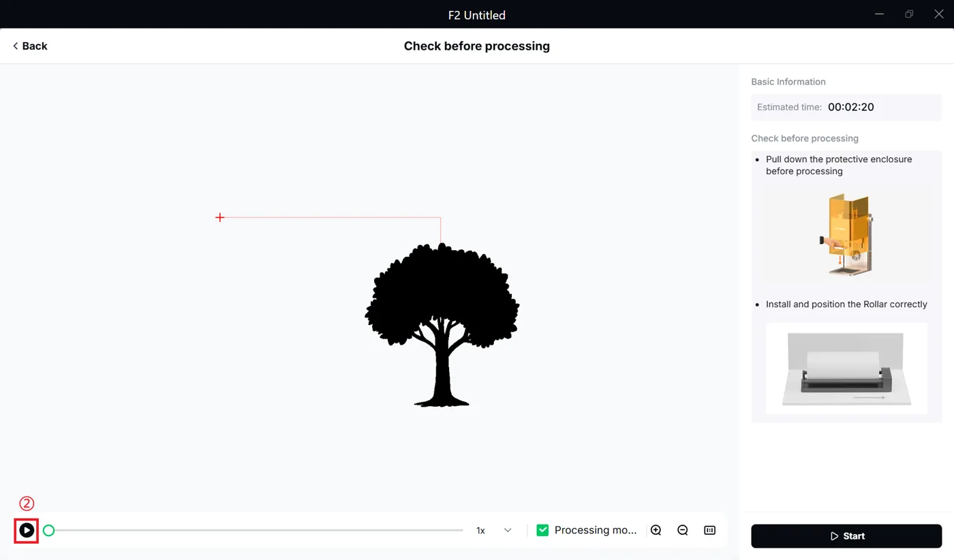Image resolution: width=954 pixels, height=560 pixels.
Task: Click the Rollar positioning illustration
Action: [x=846, y=369]
